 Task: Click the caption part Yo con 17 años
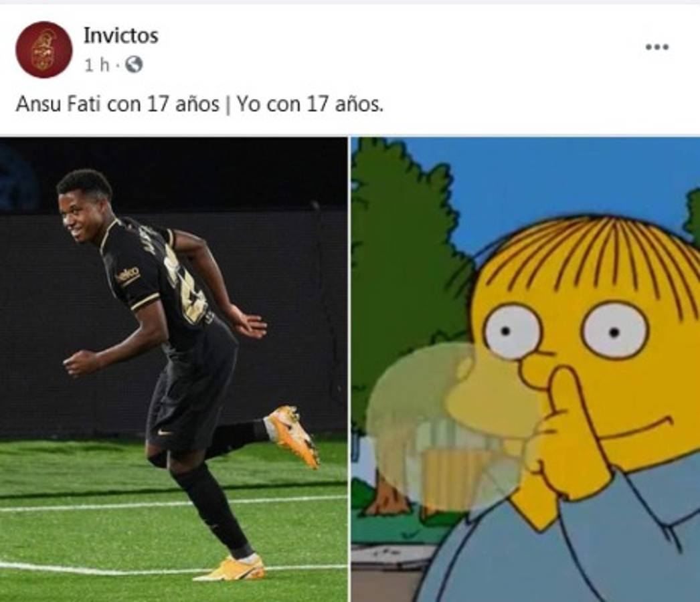(310, 105)
